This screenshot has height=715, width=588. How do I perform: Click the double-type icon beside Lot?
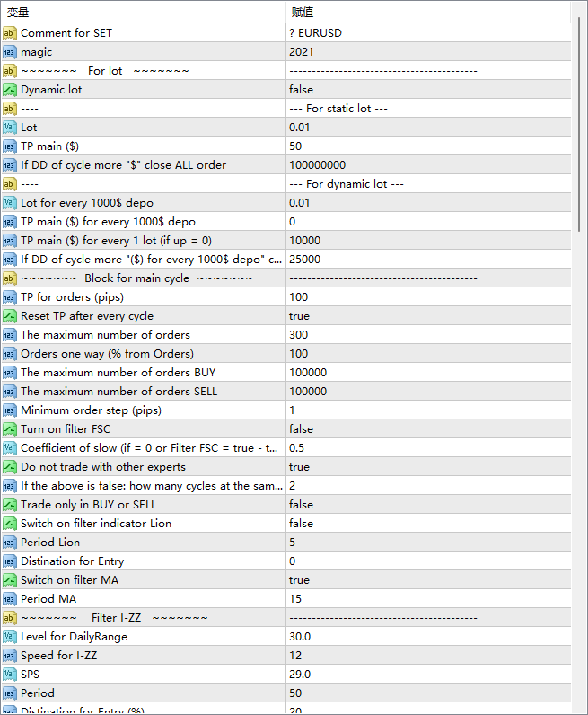10,128
